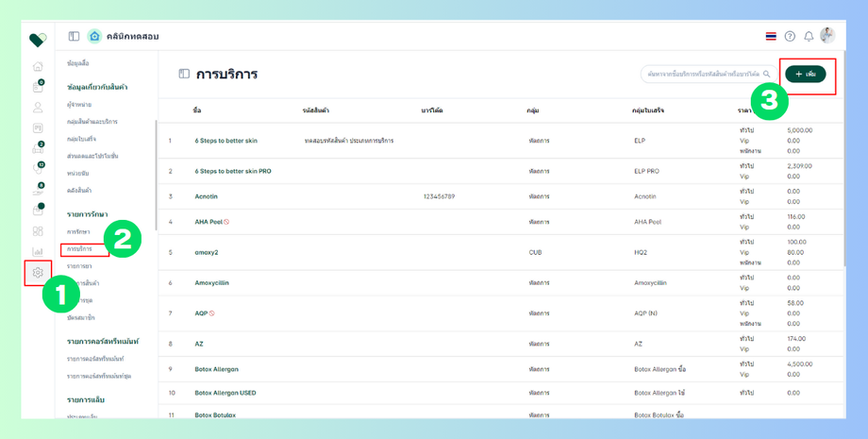Click the magnifier icon in search box
Viewport: 868px width, 439px height.
pos(767,74)
